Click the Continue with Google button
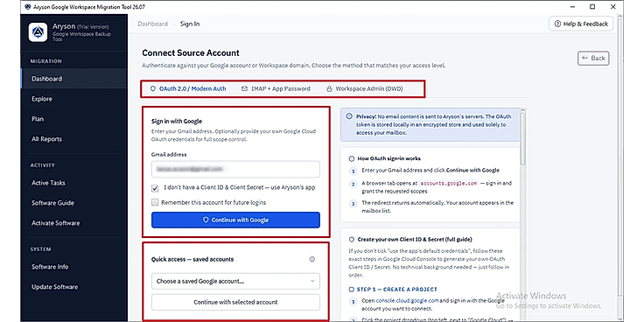The height and width of the screenshot is (322, 644). [x=235, y=220]
